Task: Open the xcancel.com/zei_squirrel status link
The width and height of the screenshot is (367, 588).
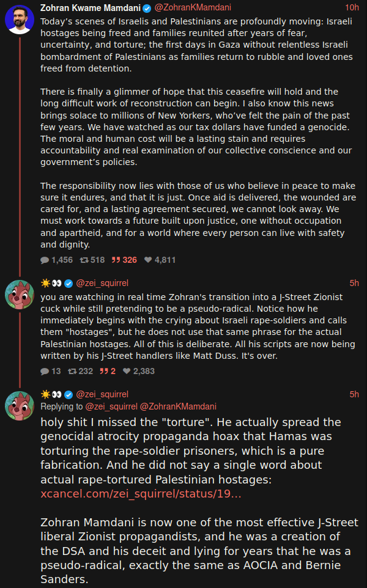Action: tap(141, 494)
